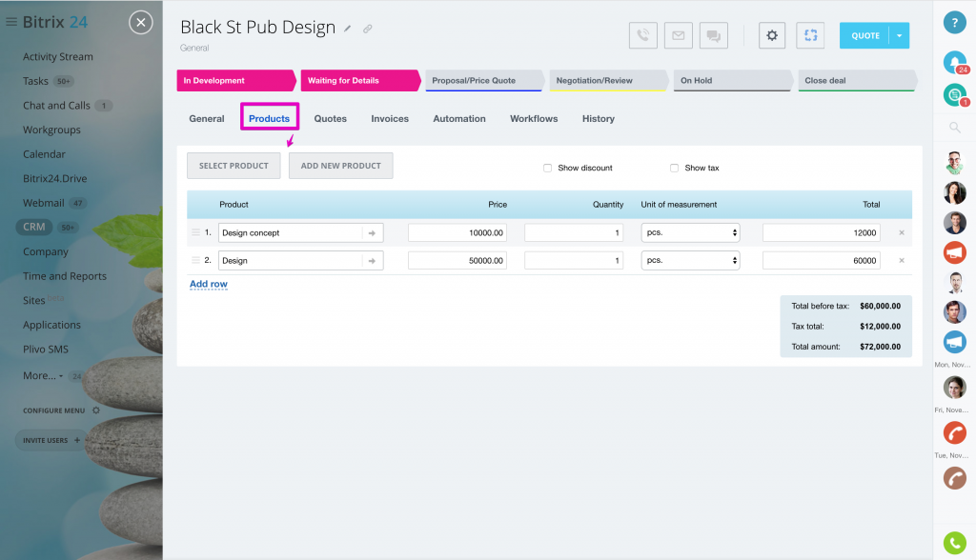
Task: Click the green phone dialer button
Action: pos(954,543)
